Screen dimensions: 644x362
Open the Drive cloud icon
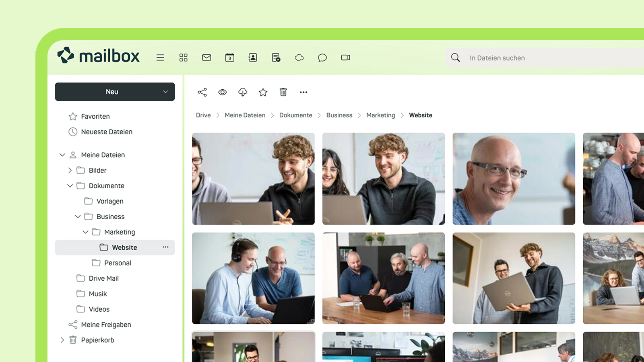tap(299, 58)
